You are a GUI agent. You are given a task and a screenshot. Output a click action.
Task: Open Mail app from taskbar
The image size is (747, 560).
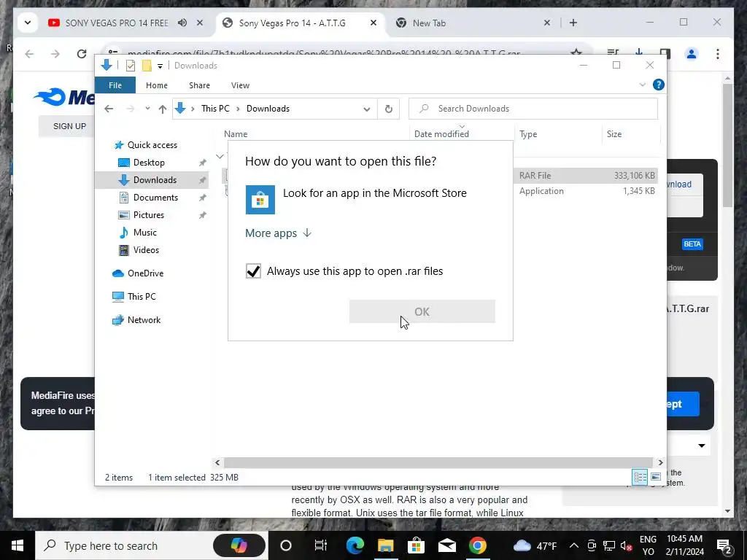447,545
